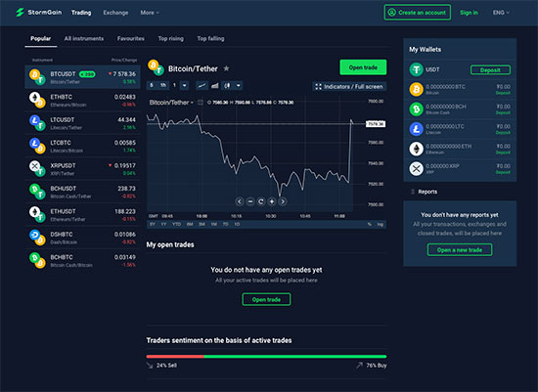Click Create an account button

(x=418, y=13)
